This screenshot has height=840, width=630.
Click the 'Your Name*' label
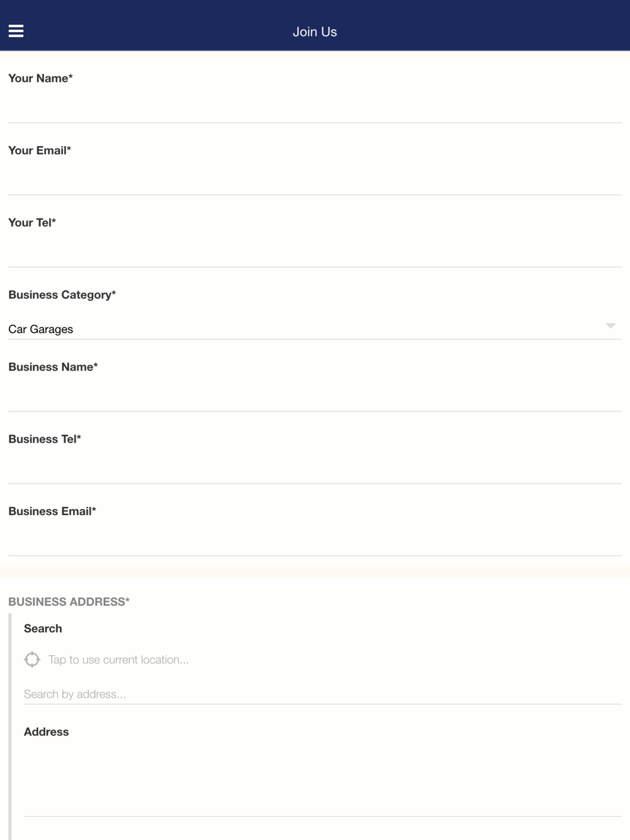(40, 78)
